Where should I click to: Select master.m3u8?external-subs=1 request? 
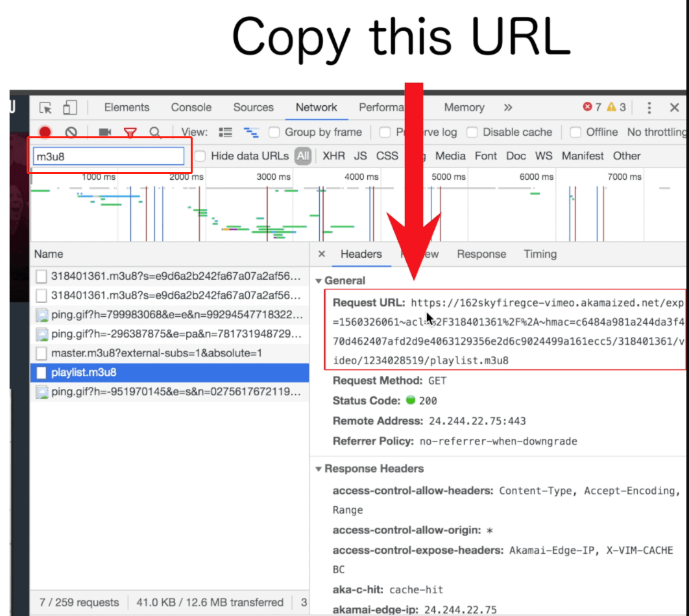(x=169, y=353)
